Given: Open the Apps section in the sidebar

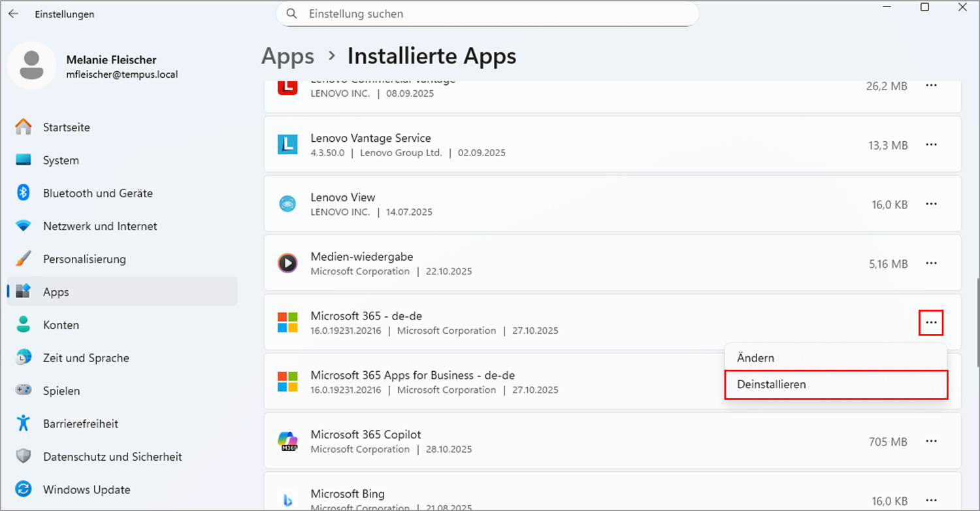Looking at the screenshot, I should point(56,292).
